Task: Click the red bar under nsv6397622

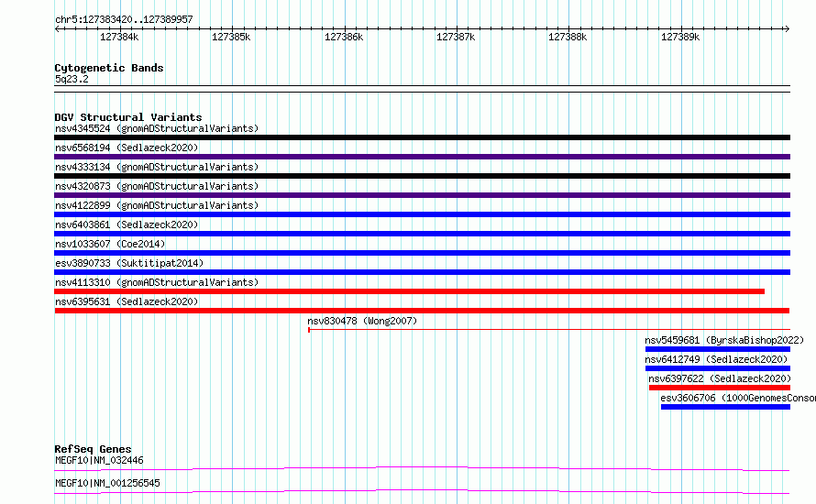Action: click(x=720, y=388)
